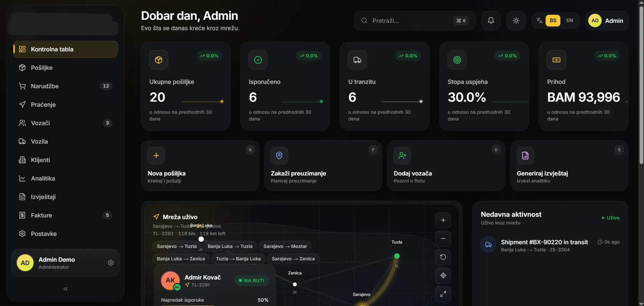This screenshot has height=306, width=644.
Task: Click the Prihod banknote icon
Action: pyautogui.click(x=556, y=60)
